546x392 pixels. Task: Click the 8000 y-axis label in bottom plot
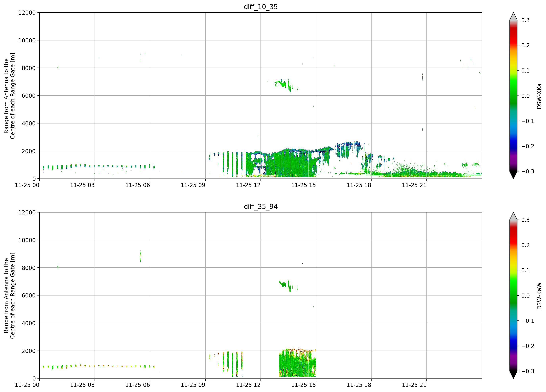(x=29, y=268)
